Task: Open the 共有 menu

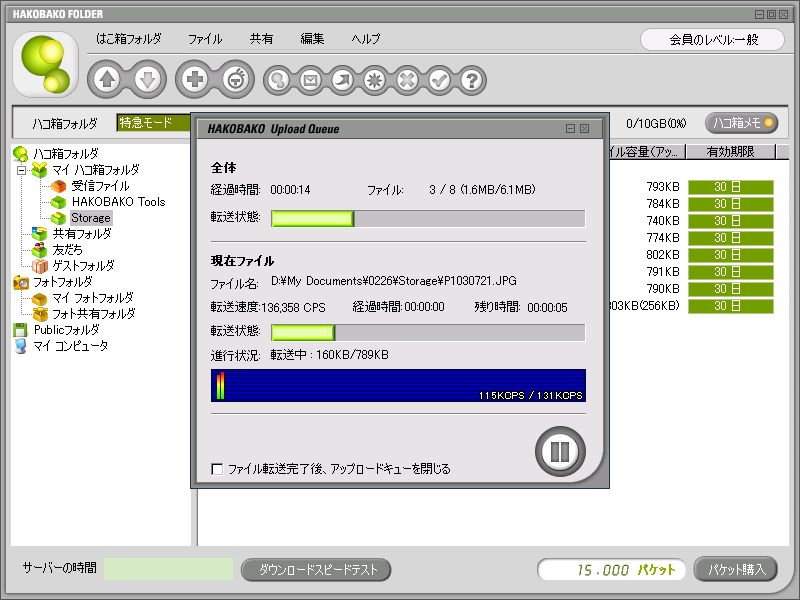Action: pyautogui.click(x=262, y=39)
